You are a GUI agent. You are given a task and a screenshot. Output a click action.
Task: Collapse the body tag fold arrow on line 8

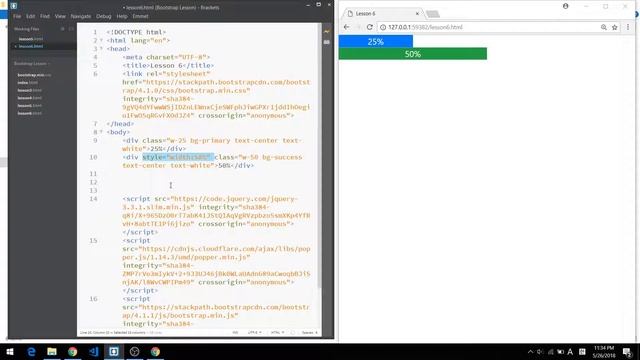[x=101, y=132]
